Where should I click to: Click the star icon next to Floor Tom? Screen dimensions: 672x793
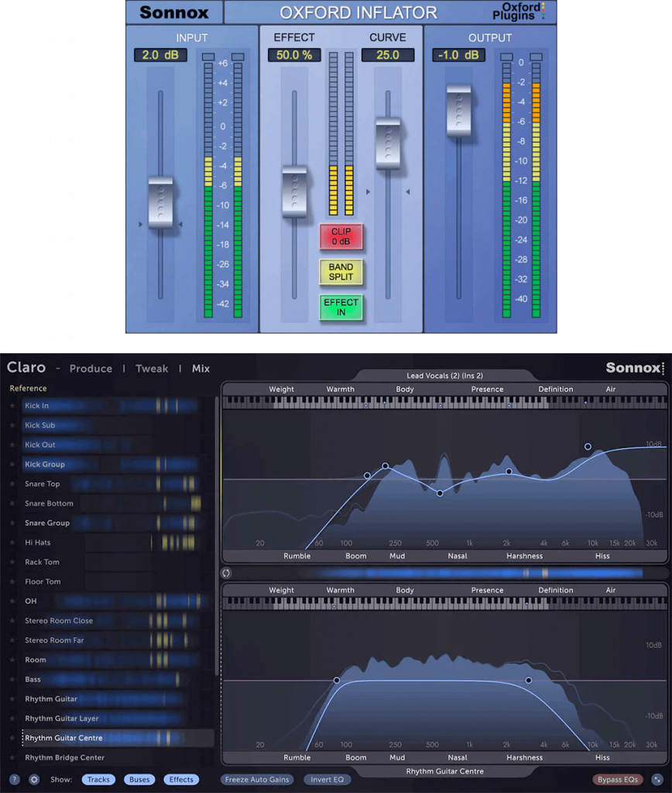pyautogui.click(x=12, y=582)
